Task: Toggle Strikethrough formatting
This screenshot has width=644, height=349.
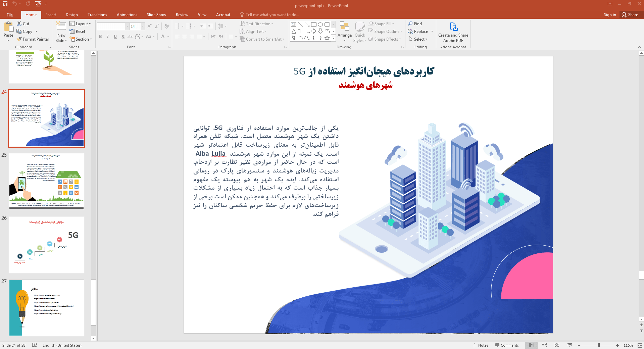Action: (130, 37)
